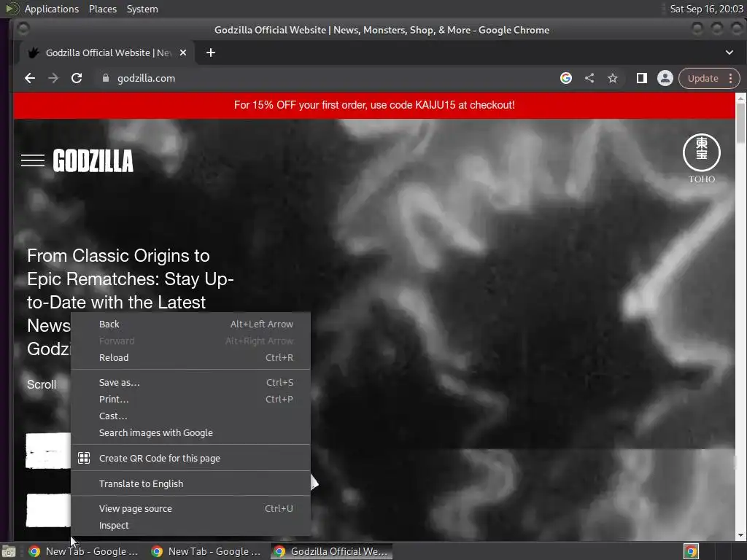
Task: Click the Chrome icon in the system tray
Action: coord(691,551)
